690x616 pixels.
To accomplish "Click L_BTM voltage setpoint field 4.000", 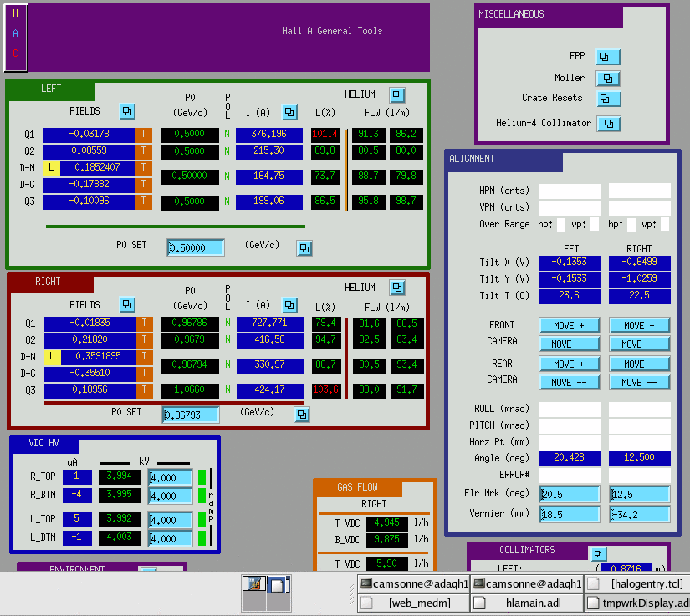I will (171, 538).
